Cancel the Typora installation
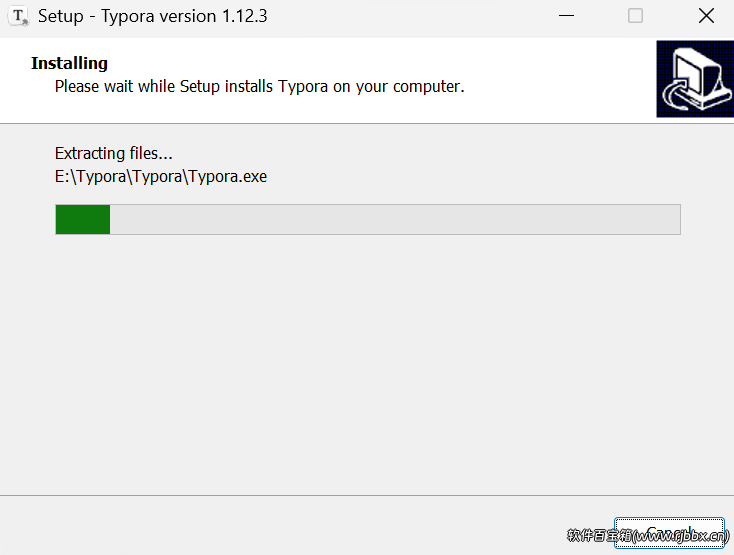Screen dimensions: 734x555 (669, 533)
